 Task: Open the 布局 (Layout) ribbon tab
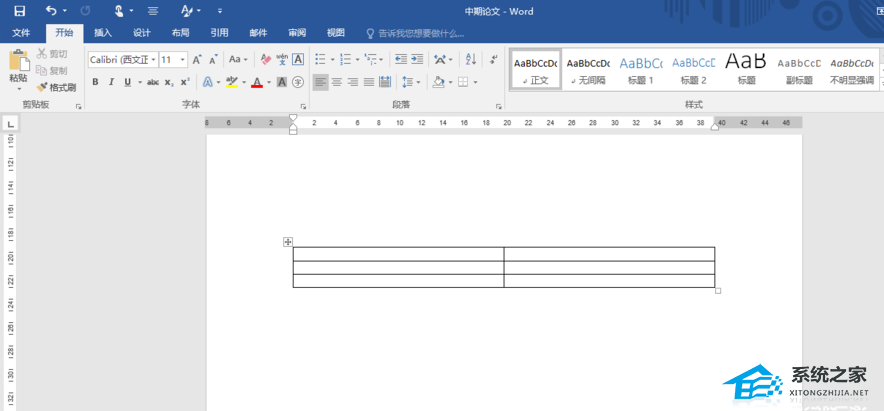click(x=180, y=33)
